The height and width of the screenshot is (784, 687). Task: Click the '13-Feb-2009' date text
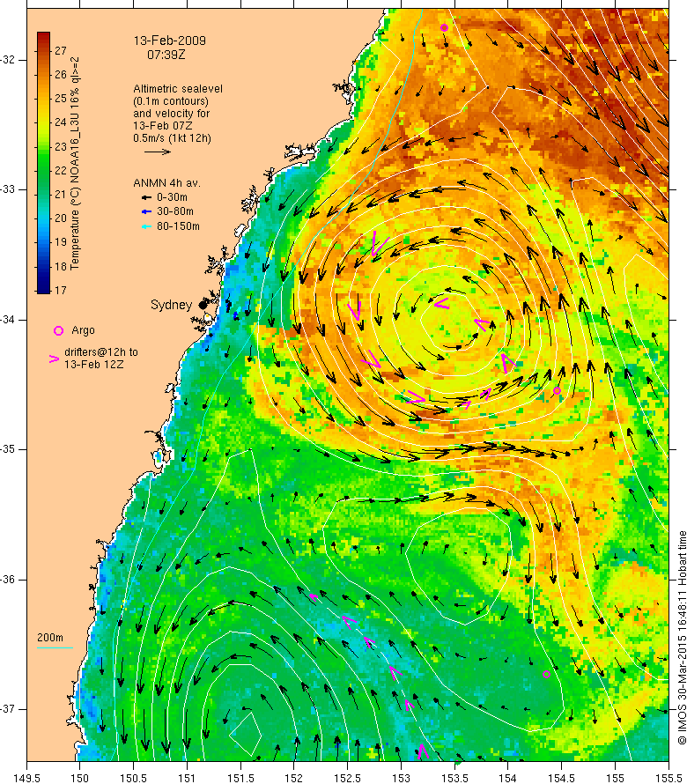coord(169,41)
